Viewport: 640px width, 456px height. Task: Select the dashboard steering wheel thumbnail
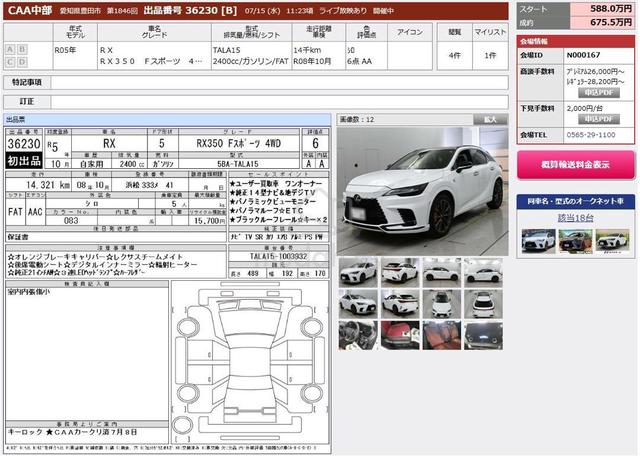[358, 335]
